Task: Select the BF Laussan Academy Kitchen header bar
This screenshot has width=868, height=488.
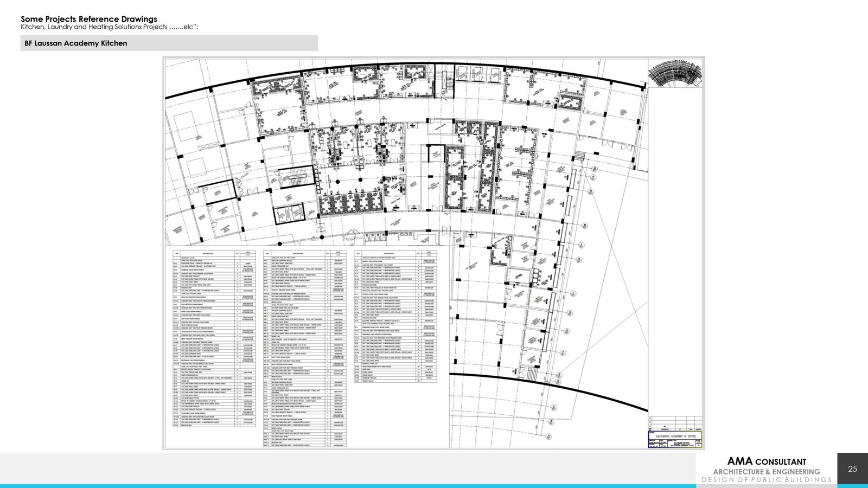Action: pyautogui.click(x=169, y=43)
